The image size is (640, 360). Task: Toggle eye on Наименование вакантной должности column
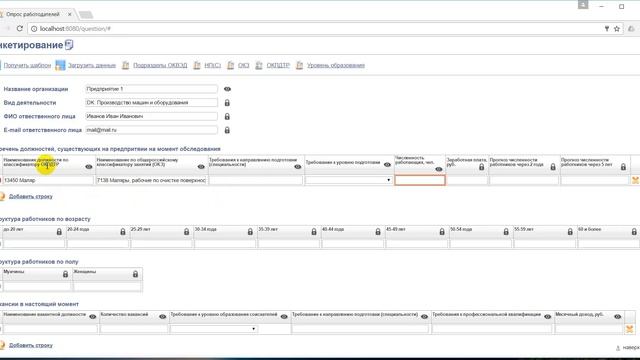[x=93, y=317]
